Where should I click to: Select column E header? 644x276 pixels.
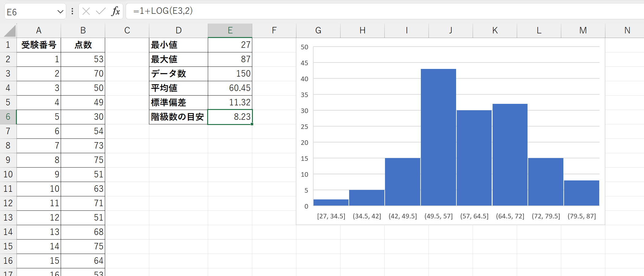(x=230, y=30)
